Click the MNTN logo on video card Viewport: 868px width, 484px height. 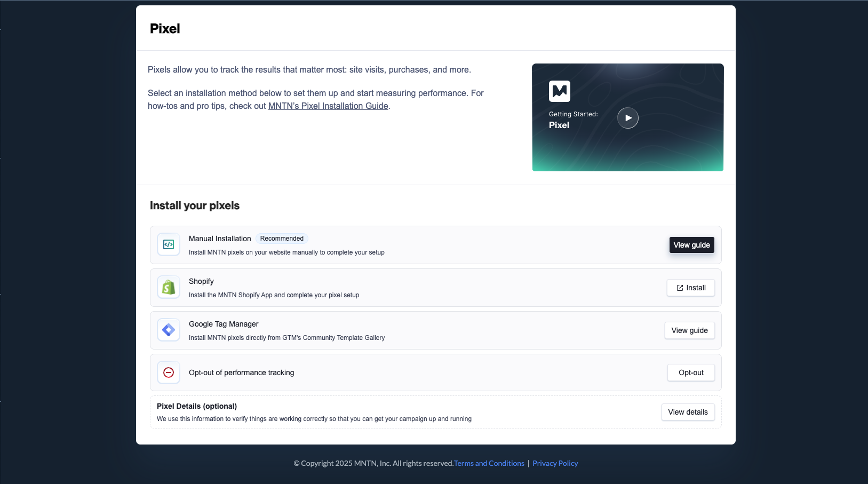pos(559,91)
